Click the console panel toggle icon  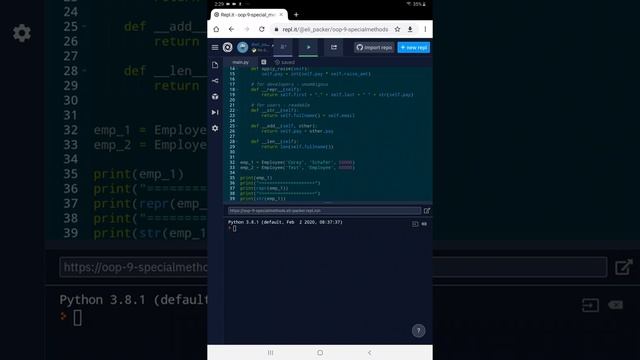pyautogui.click(x=415, y=224)
